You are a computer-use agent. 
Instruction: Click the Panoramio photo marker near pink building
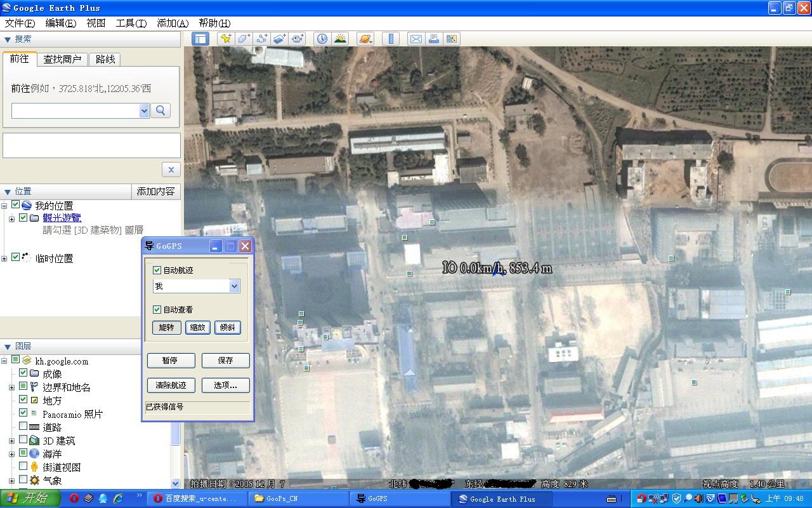pyautogui.click(x=432, y=222)
